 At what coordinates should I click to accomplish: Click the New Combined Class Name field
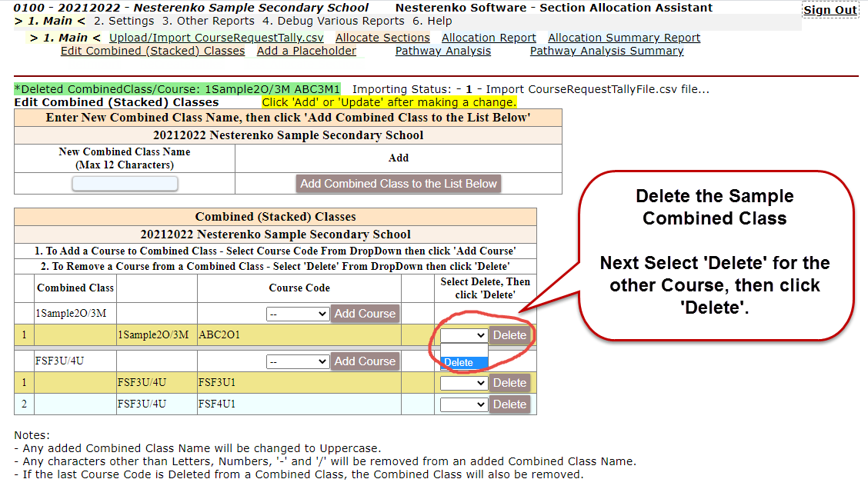125,184
